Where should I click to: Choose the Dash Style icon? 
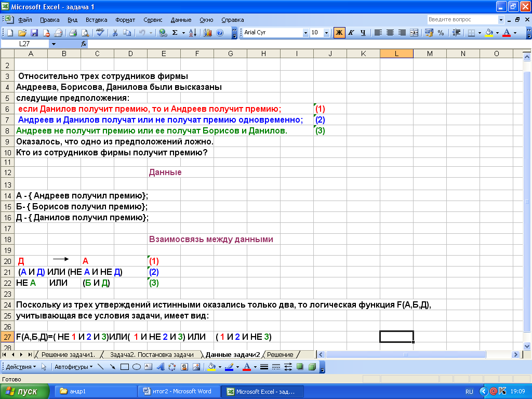pos(276,367)
